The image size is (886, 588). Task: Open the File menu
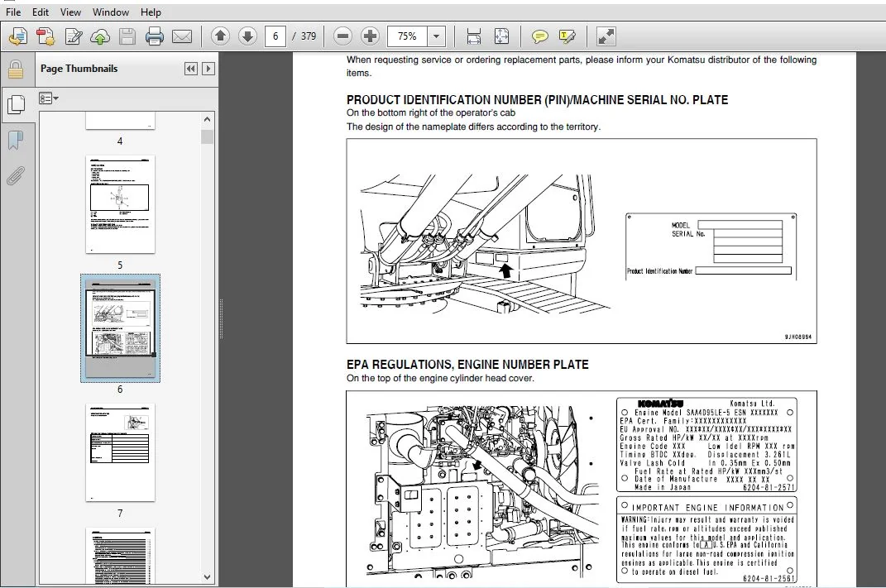(x=13, y=12)
